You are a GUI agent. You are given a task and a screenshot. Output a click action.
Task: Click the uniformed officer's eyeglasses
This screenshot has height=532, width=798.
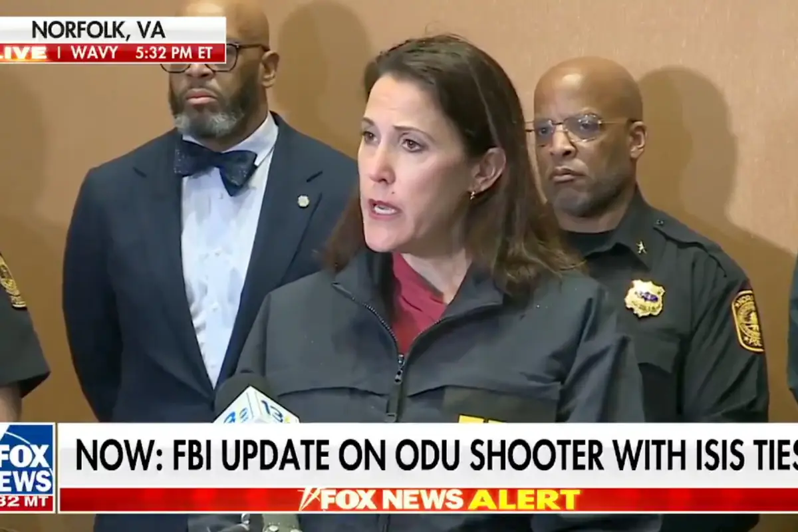580,130
